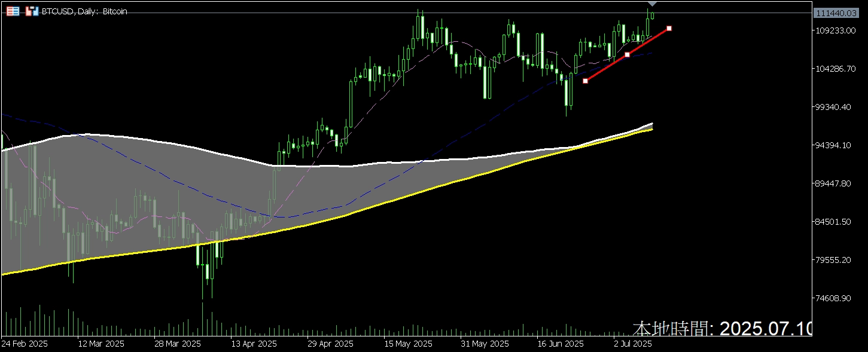The height and width of the screenshot is (352, 868).
Task: Select the trendline's middle anchor point
Action: 627,54
